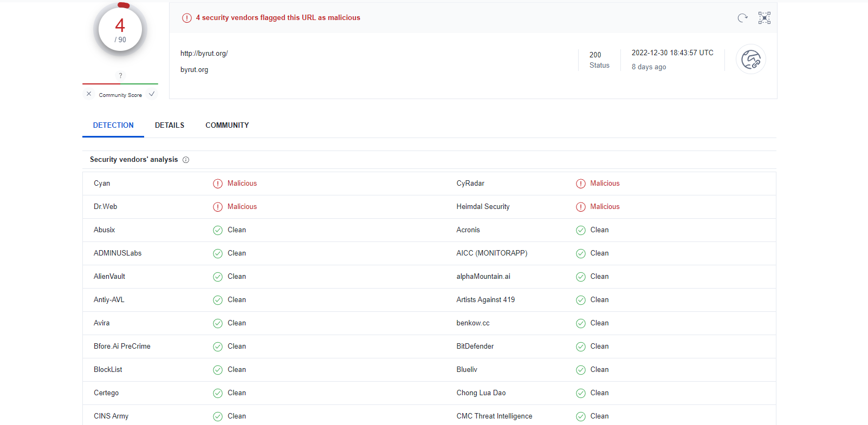Click the CyRadar vendor name

pyautogui.click(x=470, y=184)
